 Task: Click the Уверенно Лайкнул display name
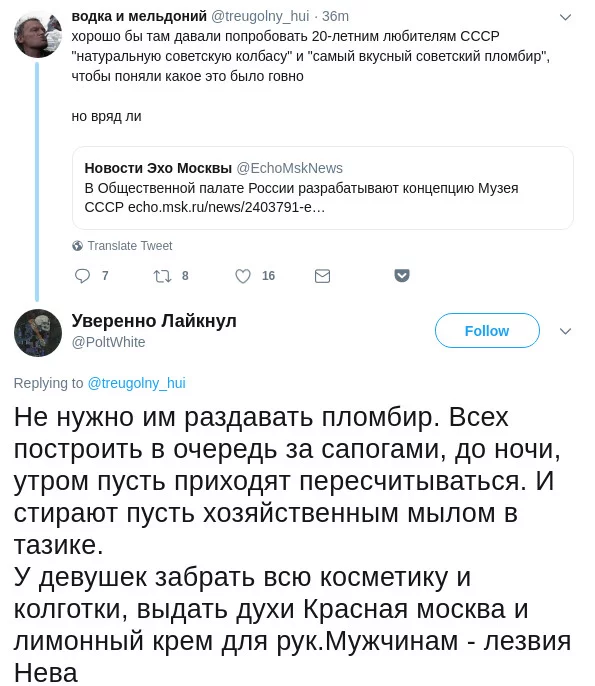(x=154, y=321)
